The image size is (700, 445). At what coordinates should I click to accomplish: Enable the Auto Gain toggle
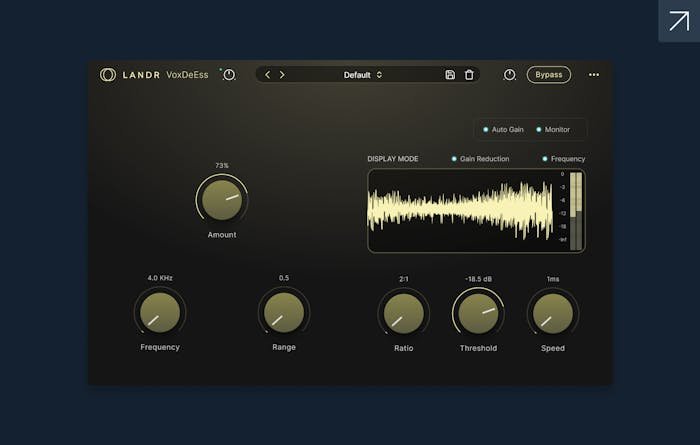tap(503, 129)
